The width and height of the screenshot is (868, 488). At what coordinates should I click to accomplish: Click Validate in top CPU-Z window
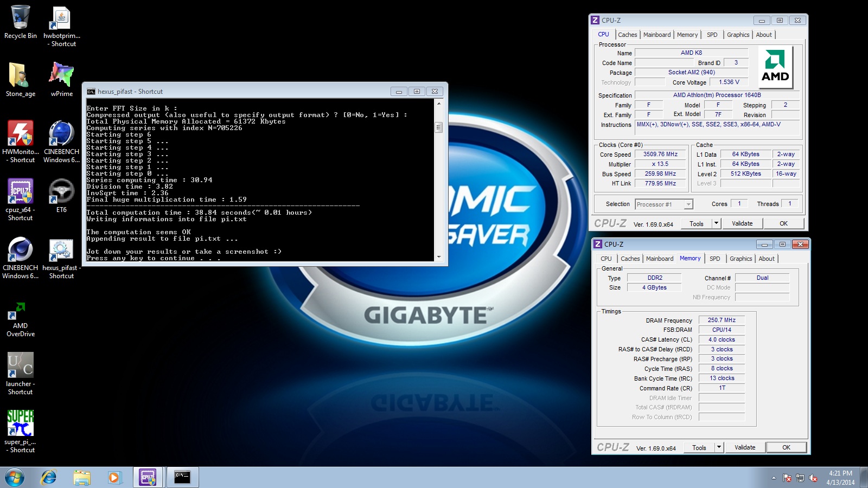tap(742, 223)
